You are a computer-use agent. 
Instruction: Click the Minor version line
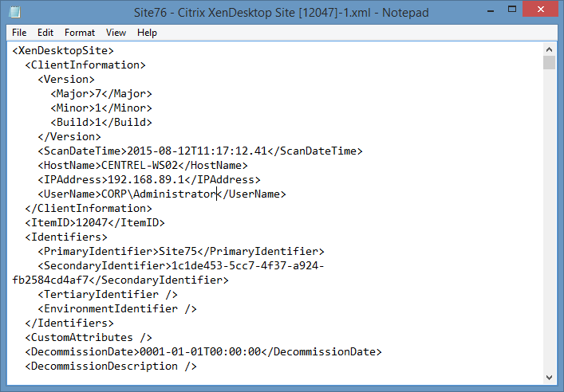[101, 108]
